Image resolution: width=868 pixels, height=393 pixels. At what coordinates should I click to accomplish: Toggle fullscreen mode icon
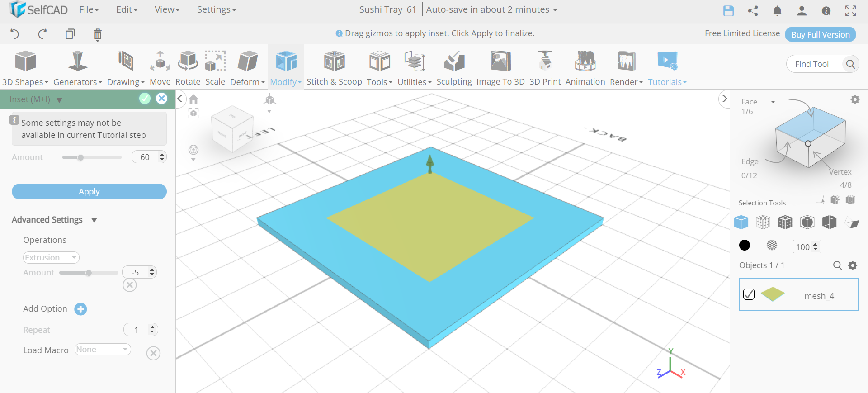850,10
